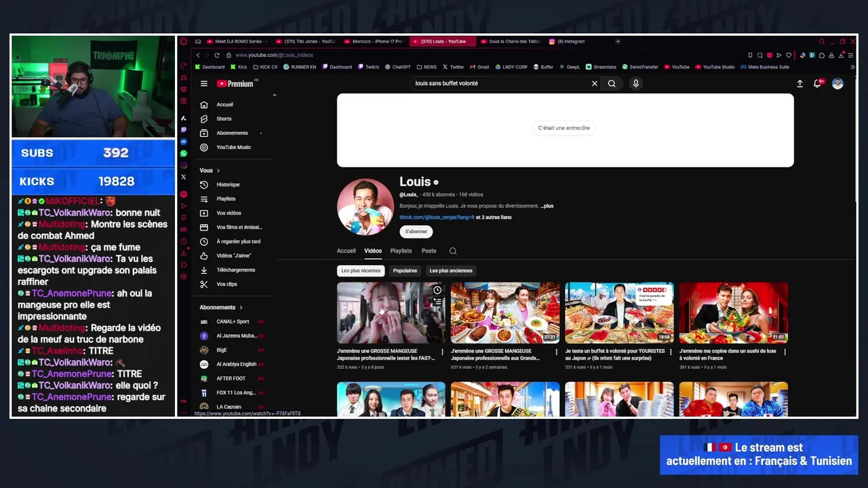Switch to the channel Playlists tab
The height and width of the screenshot is (488, 868).
401,251
